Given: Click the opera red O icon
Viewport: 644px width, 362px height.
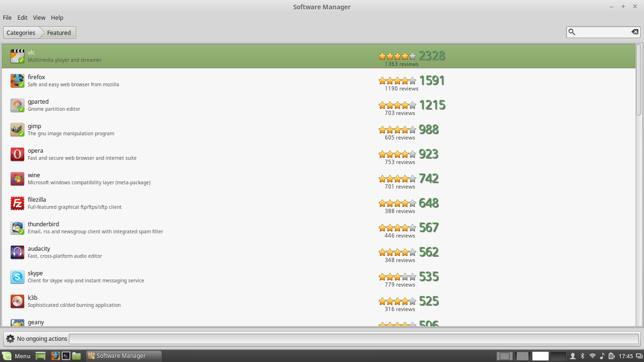Looking at the screenshot, I should 17,154.
